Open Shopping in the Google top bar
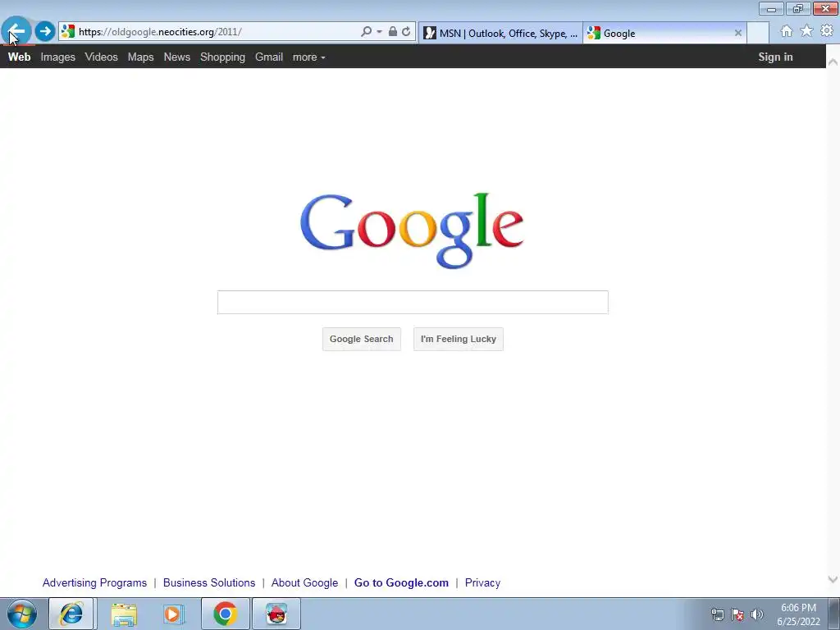Image resolution: width=840 pixels, height=630 pixels. 222,57
